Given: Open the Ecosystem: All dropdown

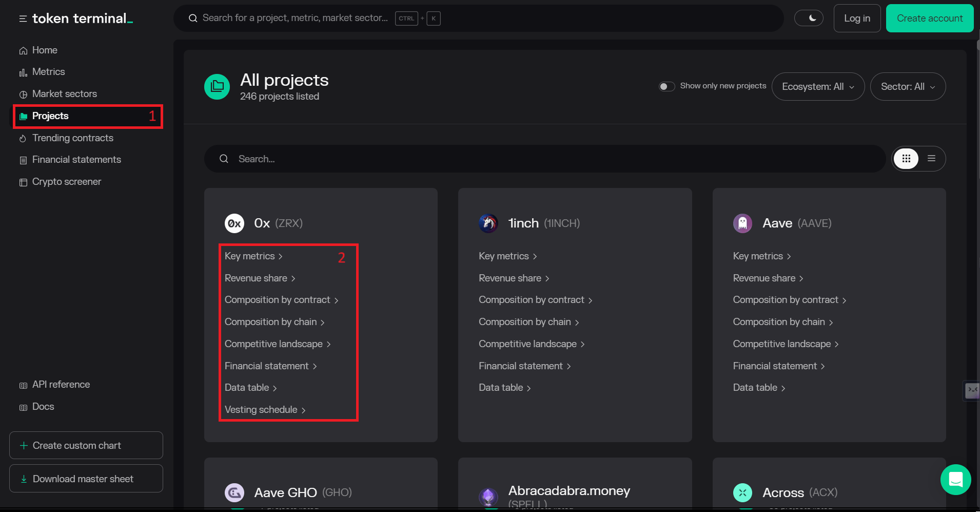Looking at the screenshot, I should [x=818, y=87].
